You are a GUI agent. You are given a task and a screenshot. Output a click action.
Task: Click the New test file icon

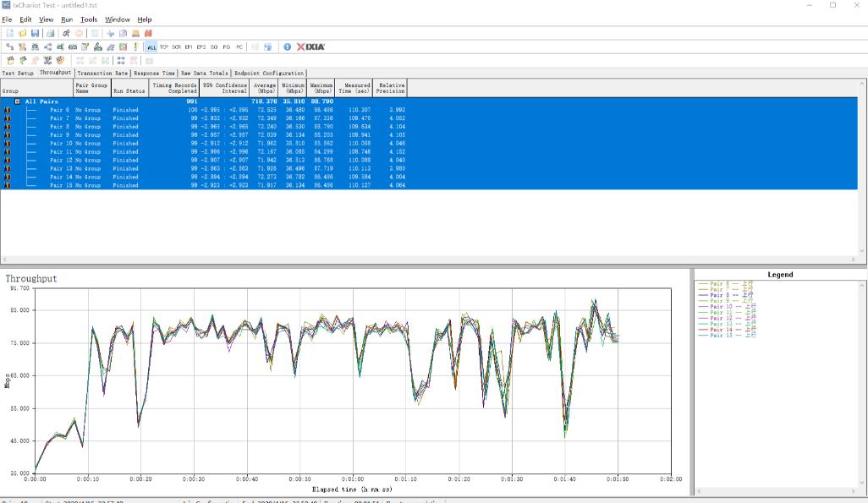(10, 33)
